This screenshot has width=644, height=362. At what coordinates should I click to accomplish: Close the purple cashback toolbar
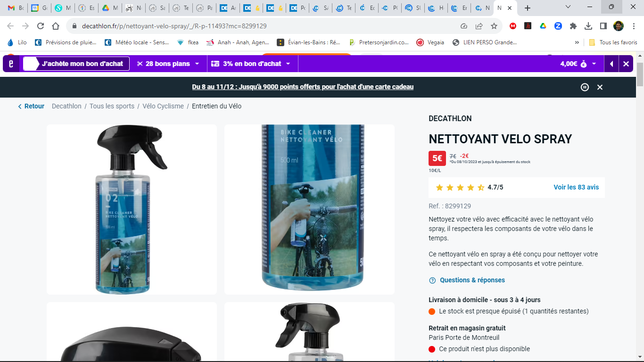pos(626,64)
